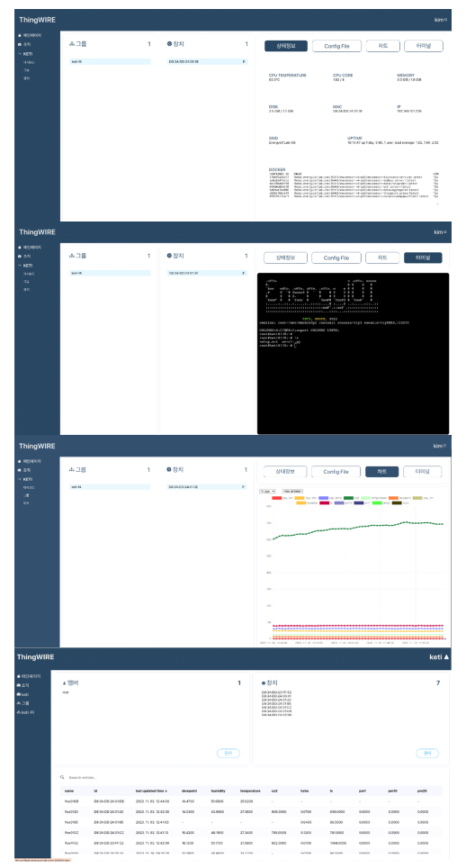The width and height of the screenshot is (475, 868).
Task: Click the 관리 button in the 멤버 panel
Action: click(228, 753)
